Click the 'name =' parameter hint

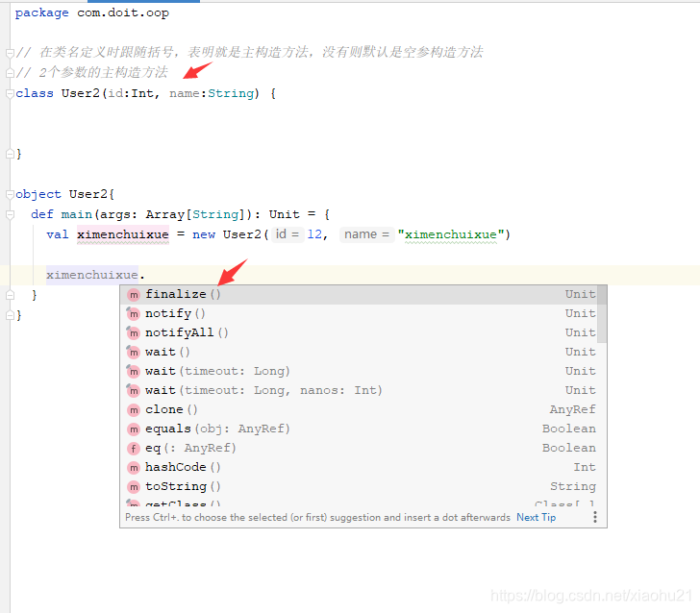(x=366, y=234)
